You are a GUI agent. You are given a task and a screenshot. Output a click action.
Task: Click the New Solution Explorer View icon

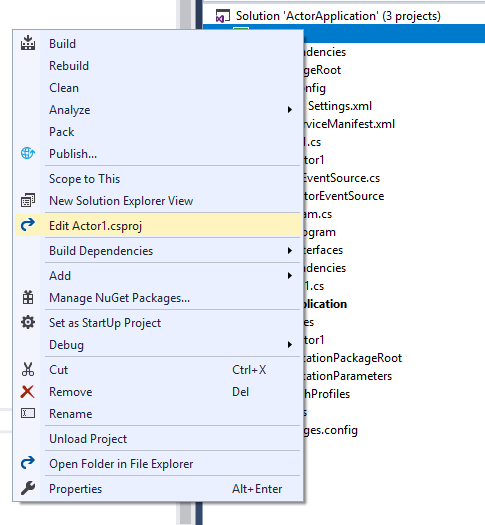tap(28, 200)
